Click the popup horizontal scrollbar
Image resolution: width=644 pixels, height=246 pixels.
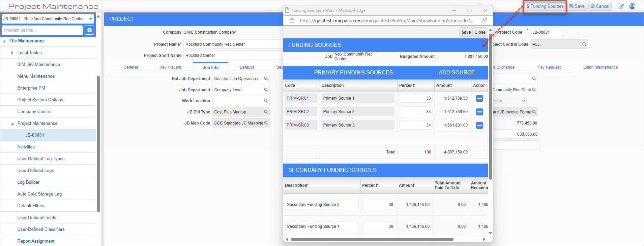click(x=372, y=240)
